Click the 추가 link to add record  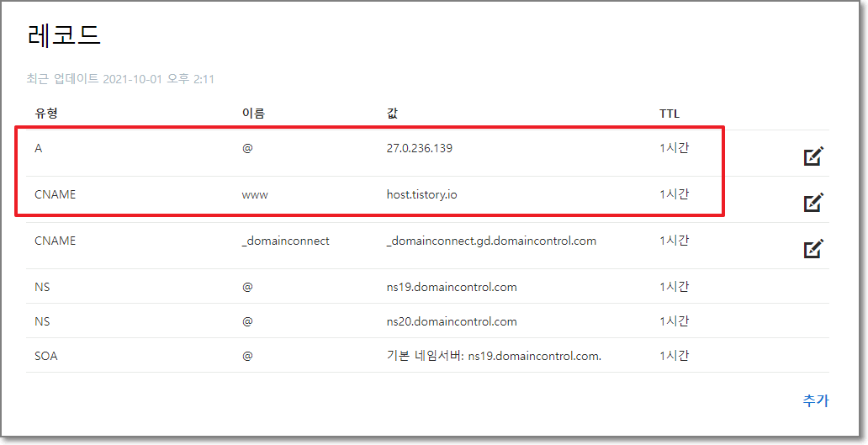pos(815,400)
